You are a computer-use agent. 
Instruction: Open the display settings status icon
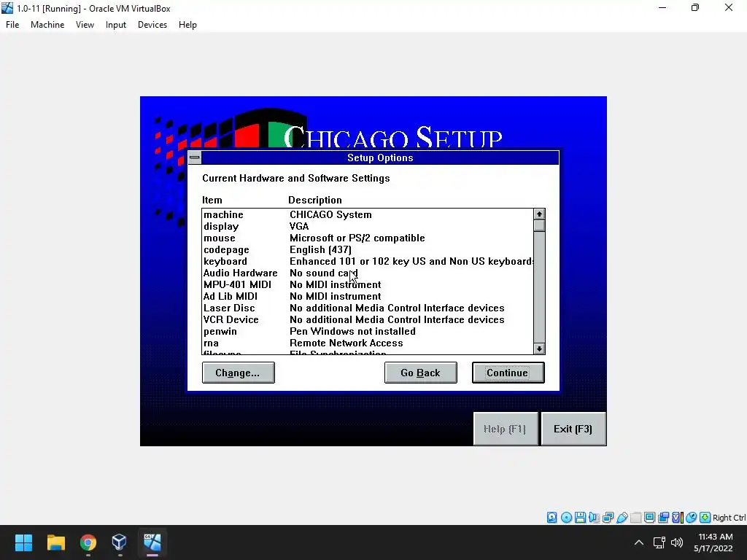pos(649,517)
